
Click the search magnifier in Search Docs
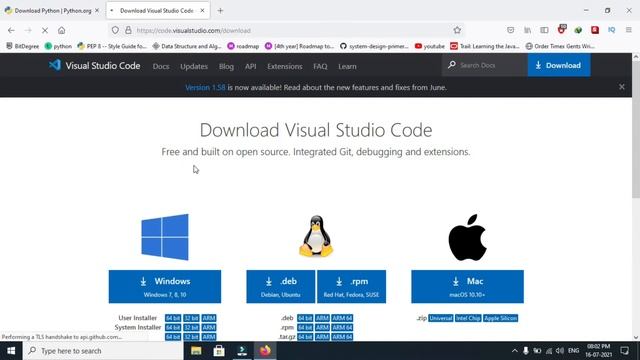pos(451,65)
